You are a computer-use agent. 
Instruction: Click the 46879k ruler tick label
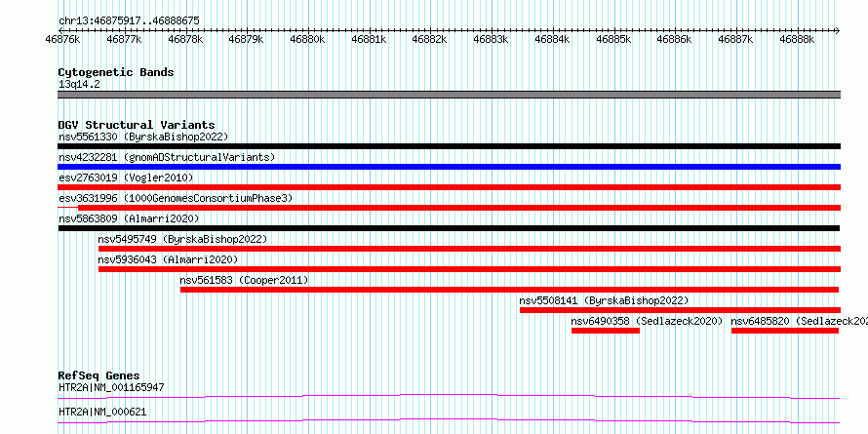point(247,39)
